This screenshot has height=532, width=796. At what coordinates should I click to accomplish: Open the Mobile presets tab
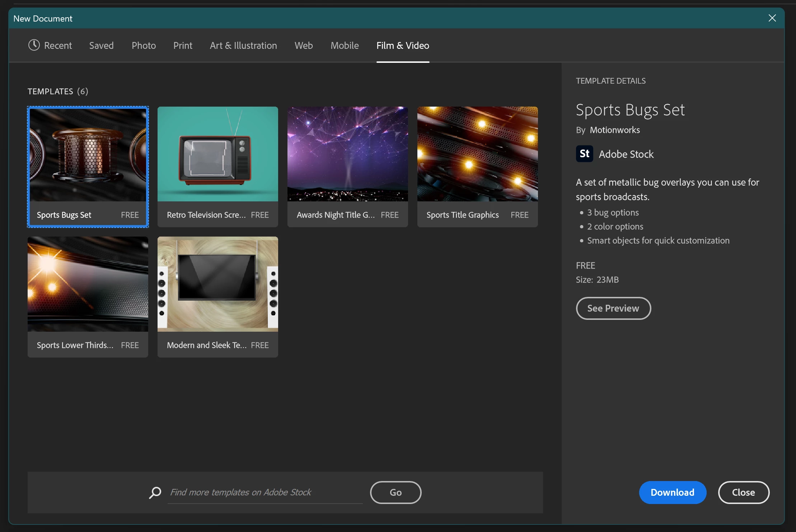[345, 46]
